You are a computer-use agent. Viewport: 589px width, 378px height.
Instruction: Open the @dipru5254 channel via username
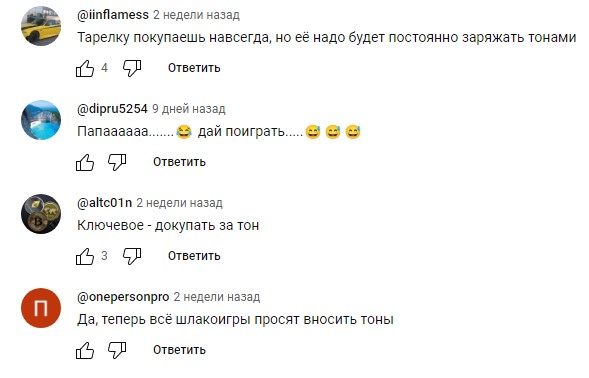point(112,109)
